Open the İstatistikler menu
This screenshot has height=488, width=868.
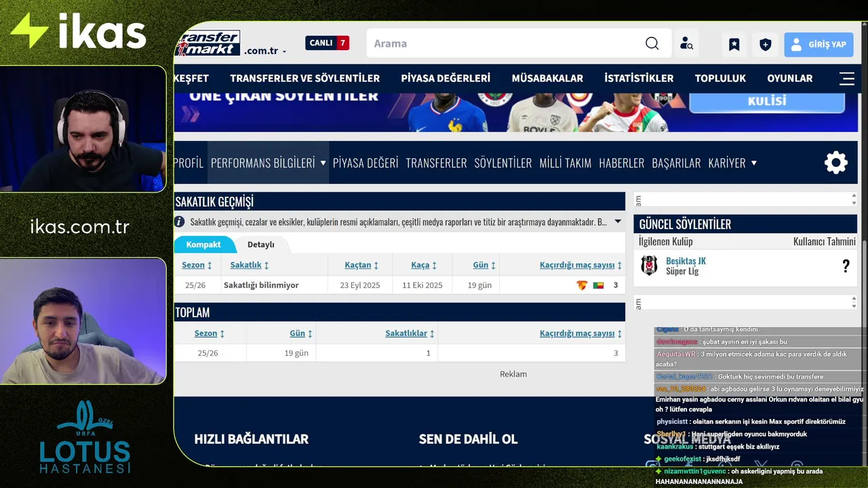[x=639, y=78]
